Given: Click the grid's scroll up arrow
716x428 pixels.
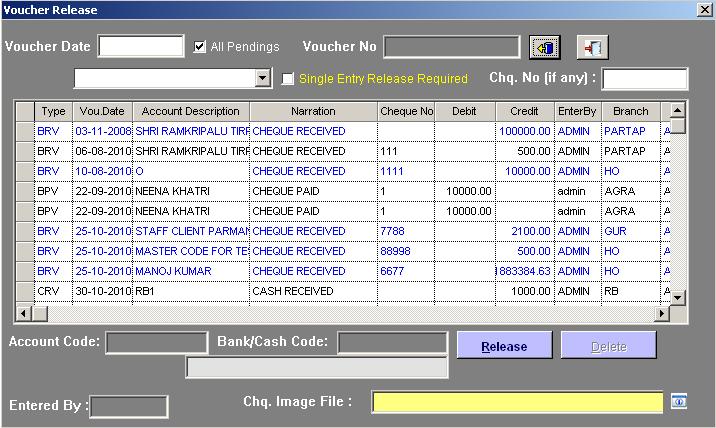Looking at the screenshot, I should [677, 110].
